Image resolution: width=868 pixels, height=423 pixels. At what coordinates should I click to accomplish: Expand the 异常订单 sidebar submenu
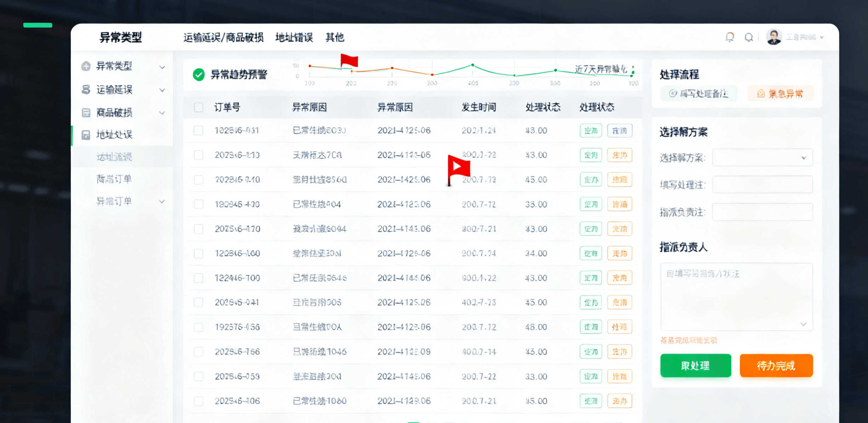click(x=162, y=202)
